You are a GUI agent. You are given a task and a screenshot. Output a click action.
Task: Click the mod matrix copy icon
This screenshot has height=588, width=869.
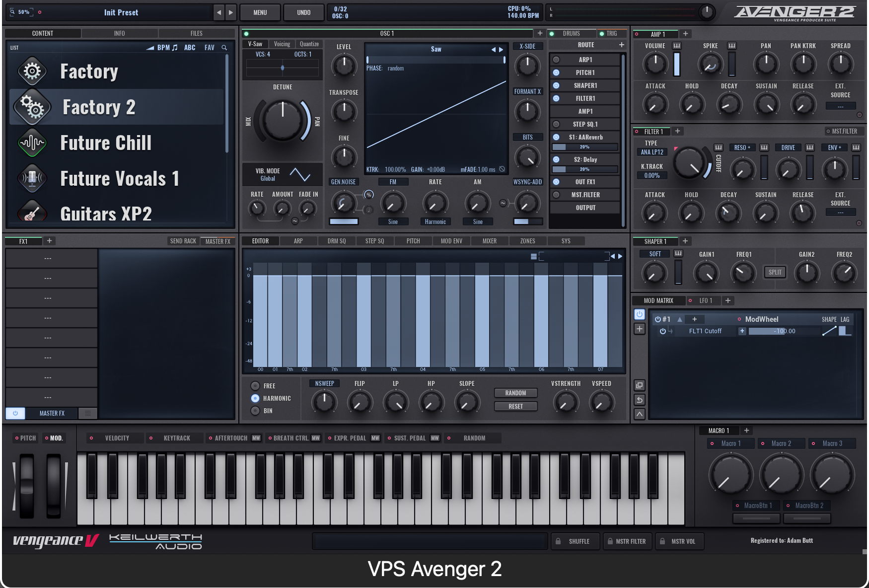[640, 385]
